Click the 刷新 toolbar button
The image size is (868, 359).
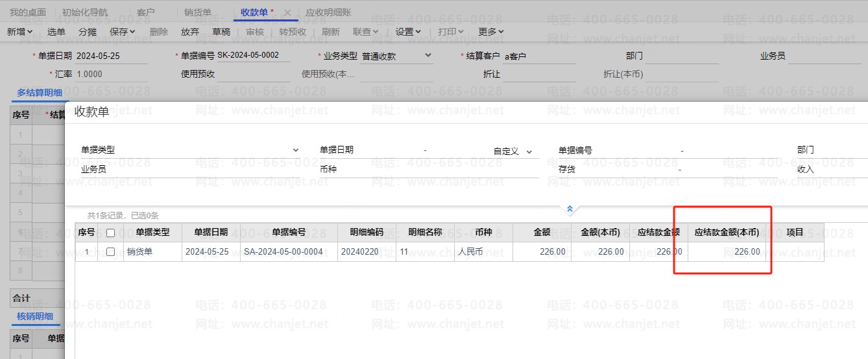pyautogui.click(x=331, y=31)
